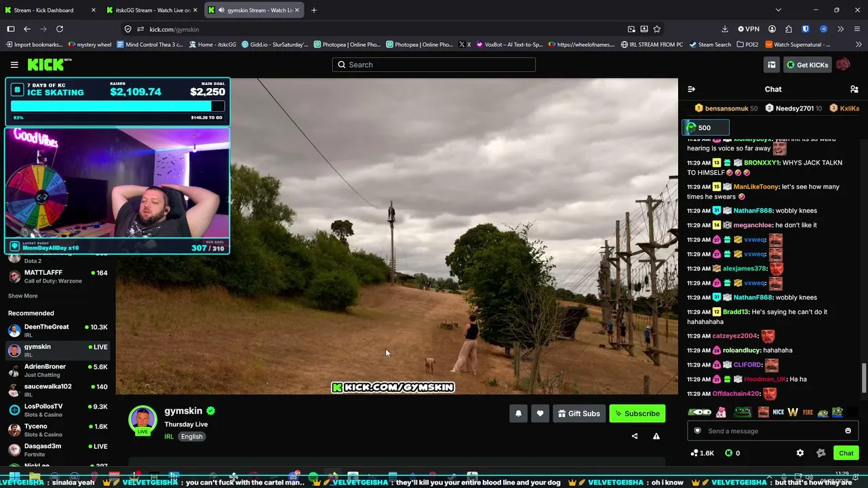This screenshot has height=488, width=868.
Task: Switch to itskcGG Stream tab
Action: 153,10
